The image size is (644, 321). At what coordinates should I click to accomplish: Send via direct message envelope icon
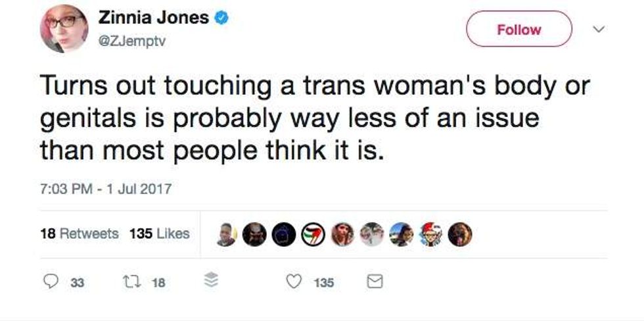tap(374, 282)
